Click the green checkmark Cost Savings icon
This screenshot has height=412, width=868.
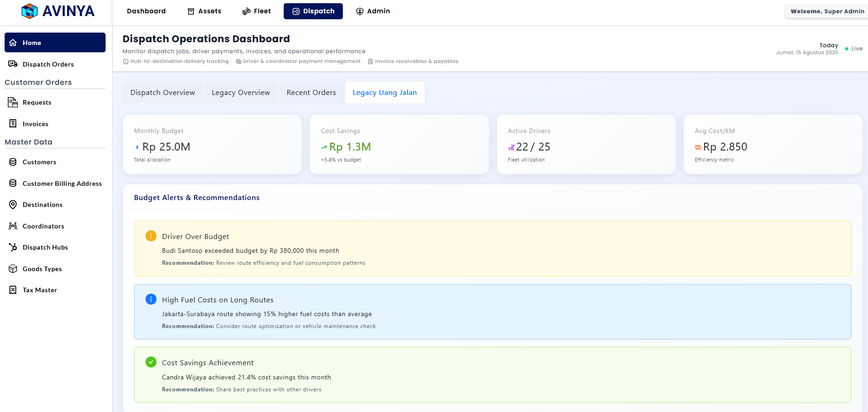(151, 362)
